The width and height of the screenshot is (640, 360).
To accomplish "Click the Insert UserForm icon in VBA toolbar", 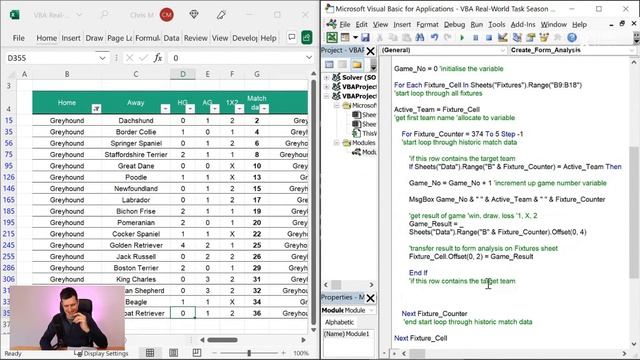I will click(x=345, y=38).
